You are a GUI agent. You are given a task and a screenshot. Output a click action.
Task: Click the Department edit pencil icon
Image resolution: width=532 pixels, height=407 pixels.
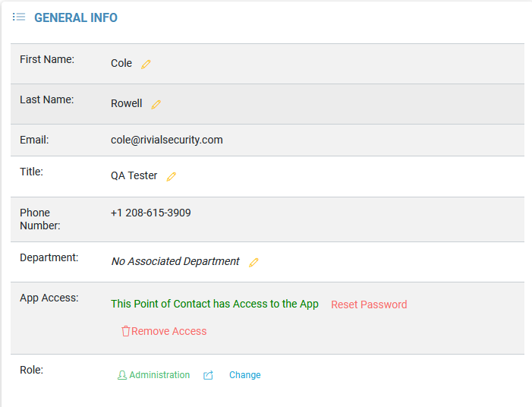tap(253, 262)
